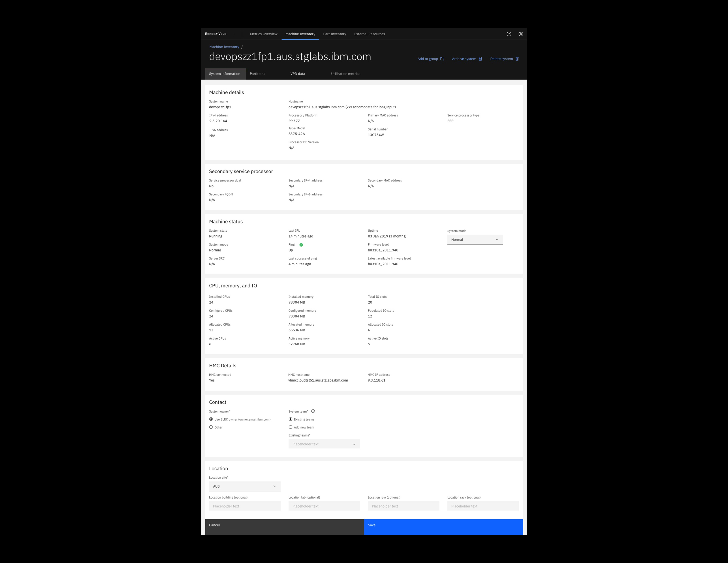The width and height of the screenshot is (728, 563).
Task: Open the user profile avatar icon
Action: [521, 34]
